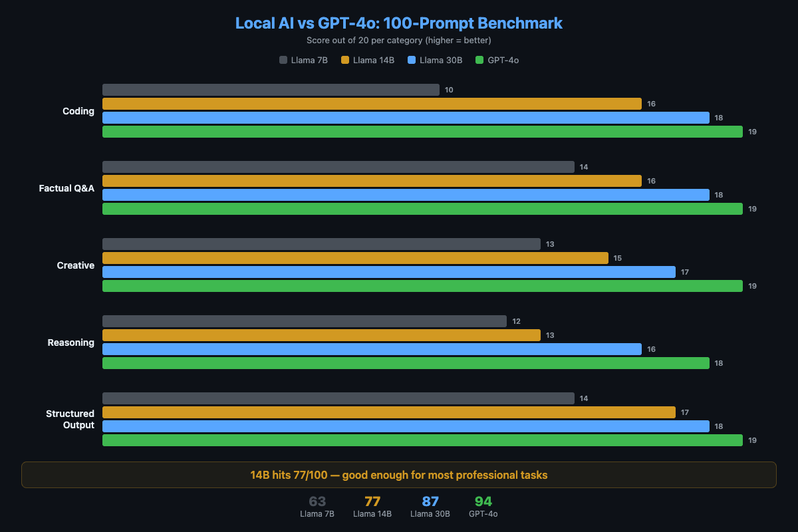Screen dimensions: 798x532
Task: Select the Creative category label
Action: [76, 265]
